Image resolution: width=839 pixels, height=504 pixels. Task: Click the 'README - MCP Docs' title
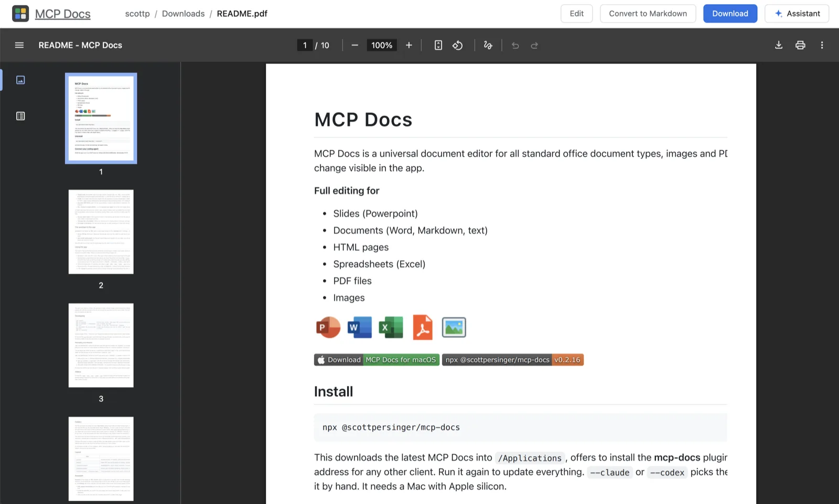pyautogui.click(x=80, y=45)
